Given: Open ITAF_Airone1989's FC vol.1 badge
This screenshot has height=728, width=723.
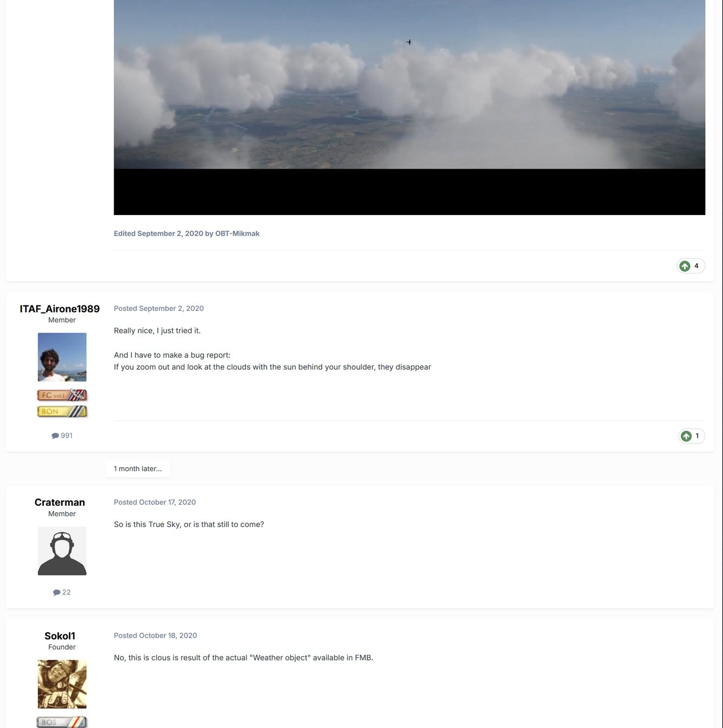Looking at the screenshot, I should click(62, 395).
